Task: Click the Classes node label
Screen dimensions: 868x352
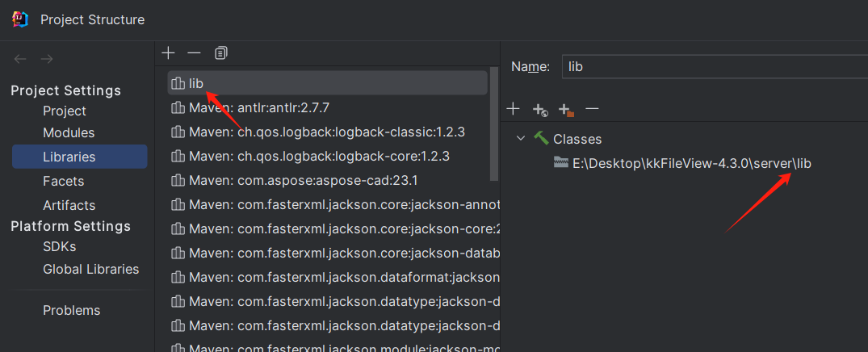Action: tap(577, 139)
